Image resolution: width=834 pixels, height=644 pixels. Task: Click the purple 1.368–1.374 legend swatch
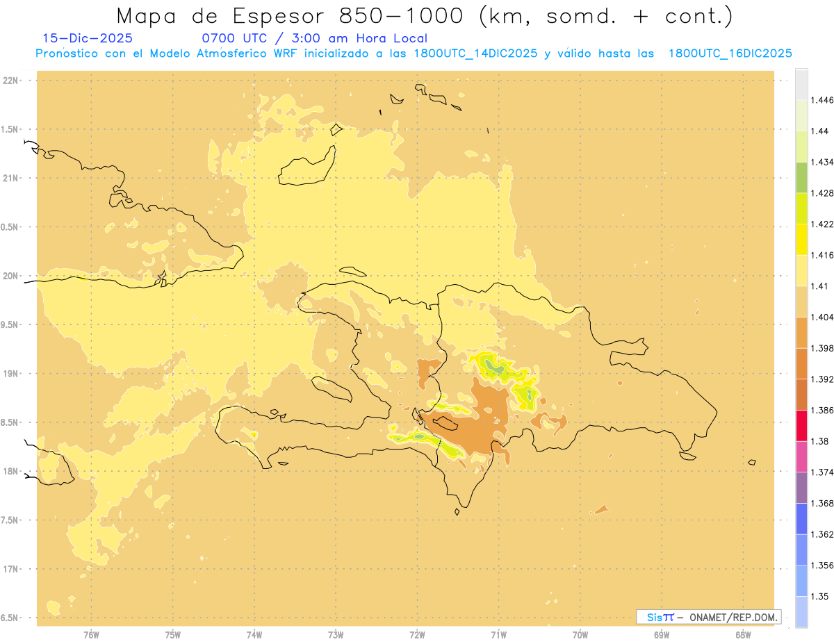point(801,487)
